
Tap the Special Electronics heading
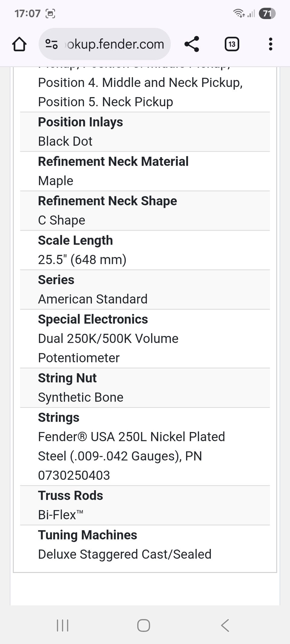pyautogui.click(x=93, y=319)
